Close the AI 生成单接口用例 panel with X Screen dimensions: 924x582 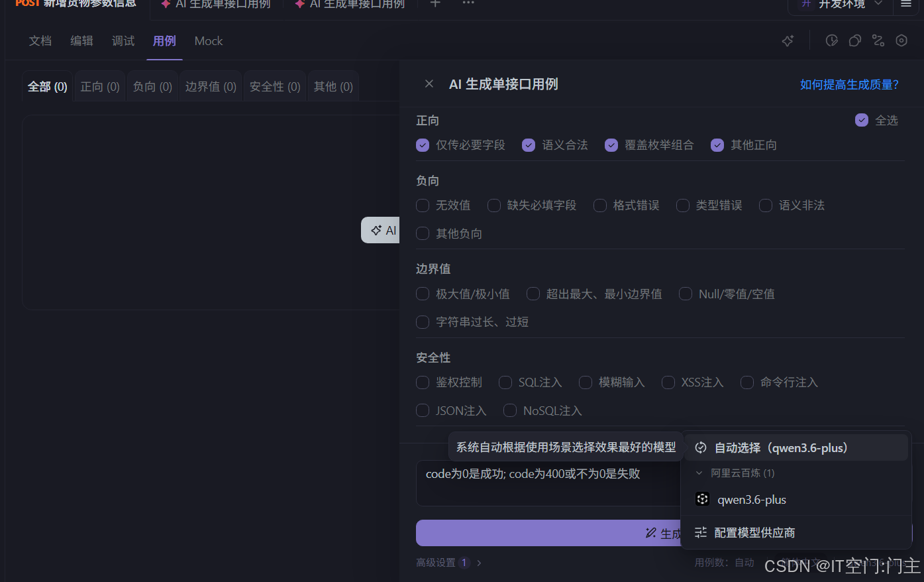[x=429, y=84]
